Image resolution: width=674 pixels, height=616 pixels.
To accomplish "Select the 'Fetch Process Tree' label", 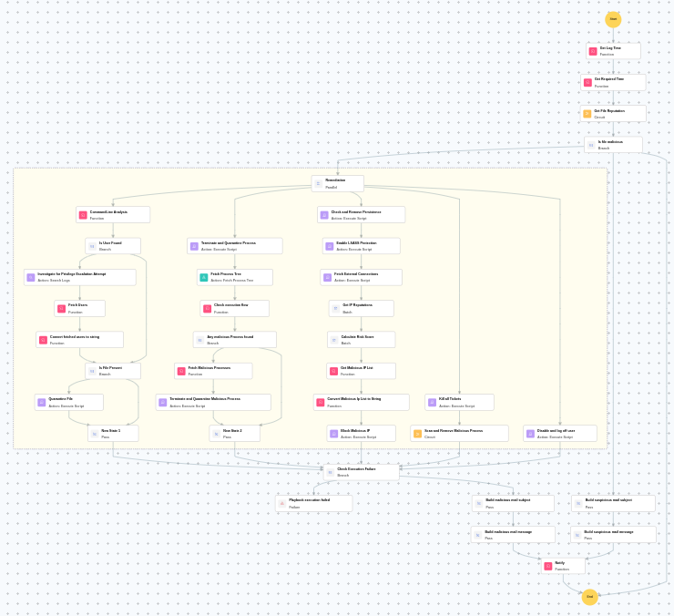I will [226, 274].
